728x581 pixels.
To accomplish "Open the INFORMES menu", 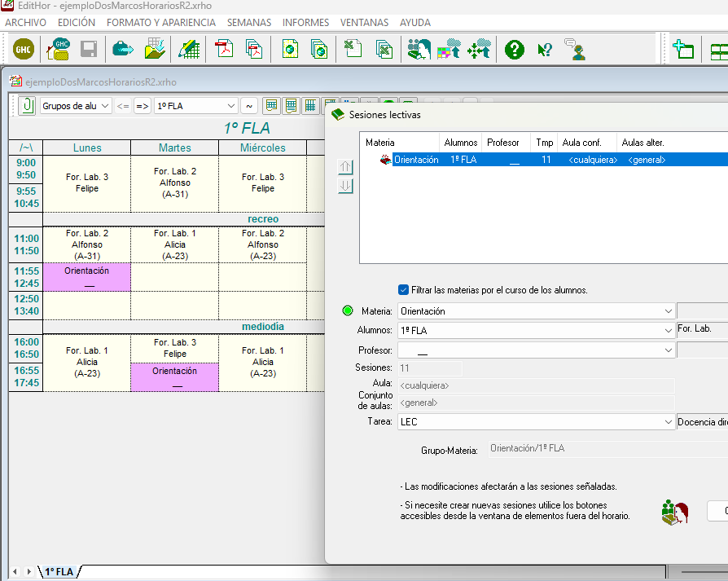I will 305,22.
